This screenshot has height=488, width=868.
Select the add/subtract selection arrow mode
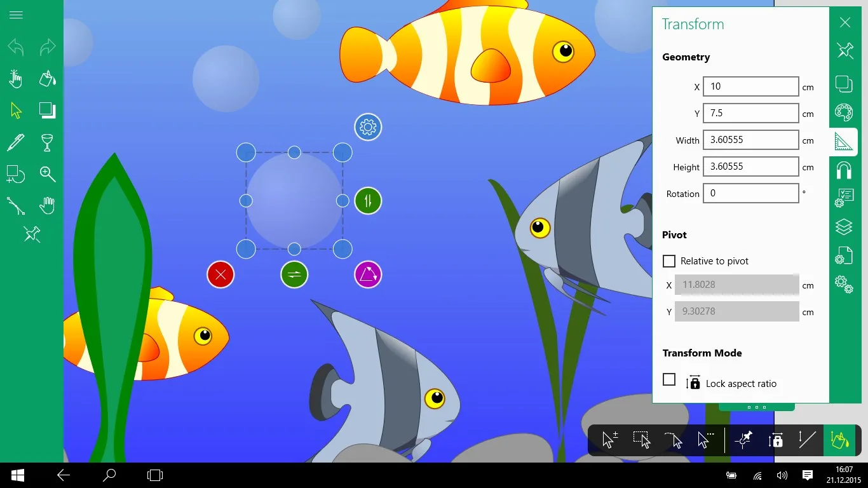[x=610, y=440]
